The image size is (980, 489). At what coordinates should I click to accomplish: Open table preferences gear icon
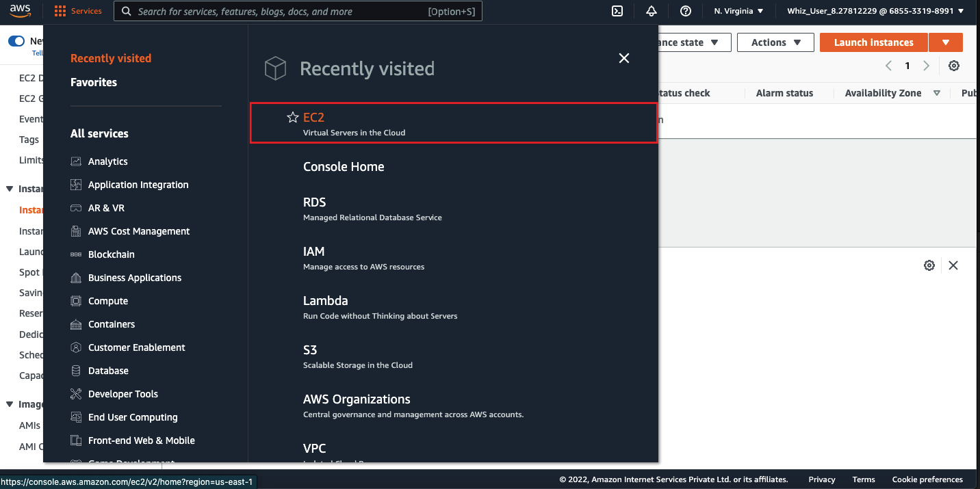click(954, 66)
